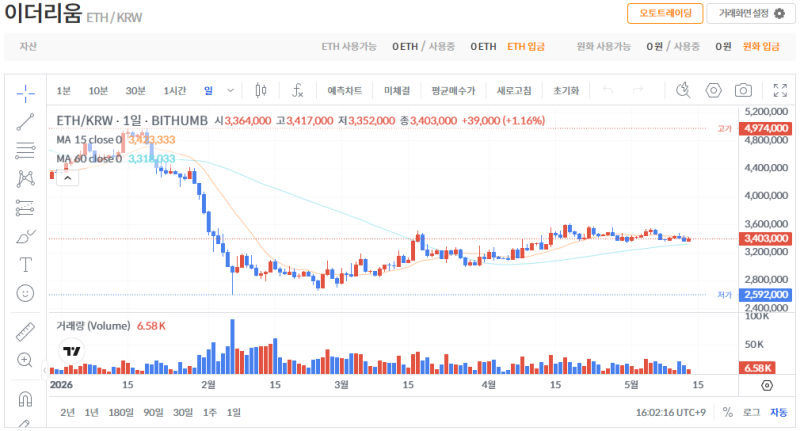800x431 pixels.
Task: Toggle percent scale mode
Action: click(x=728, y=412)
